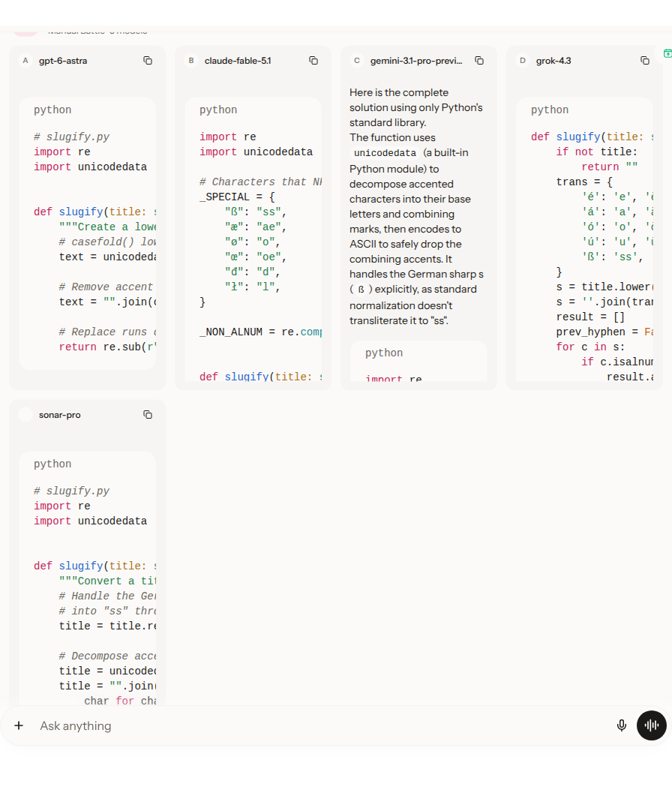Click python label in sonar-pro code block

click(x=52, y=464)
